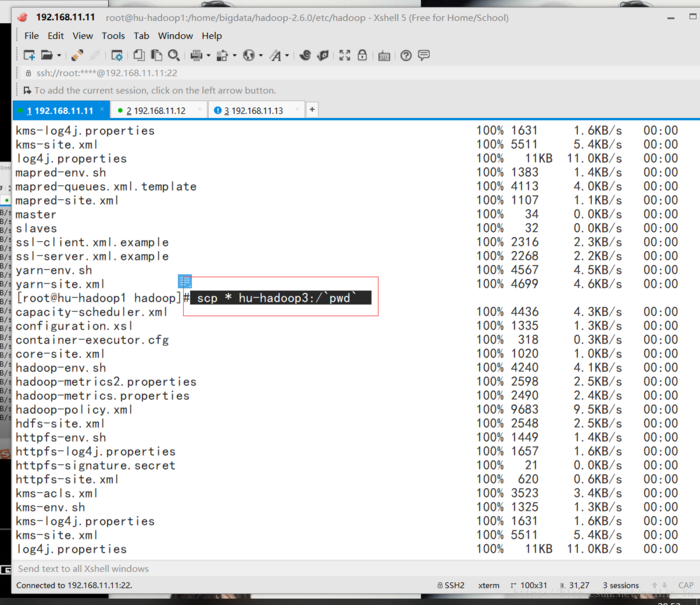This screenshot has height=605, width=700.
Task: Create a new session with the New toolbar icon
Action: click(x=29, y=55)
